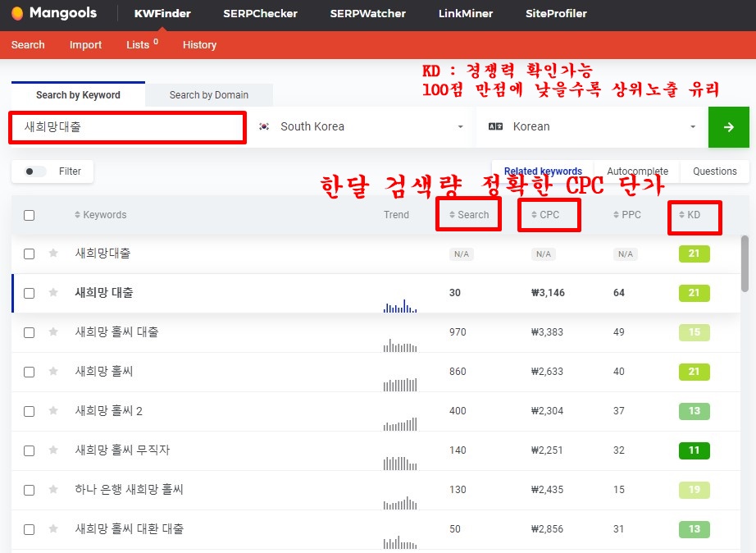Open the LinkMiner tool
This screenshot has width=756, height=553.
point(466,13)
